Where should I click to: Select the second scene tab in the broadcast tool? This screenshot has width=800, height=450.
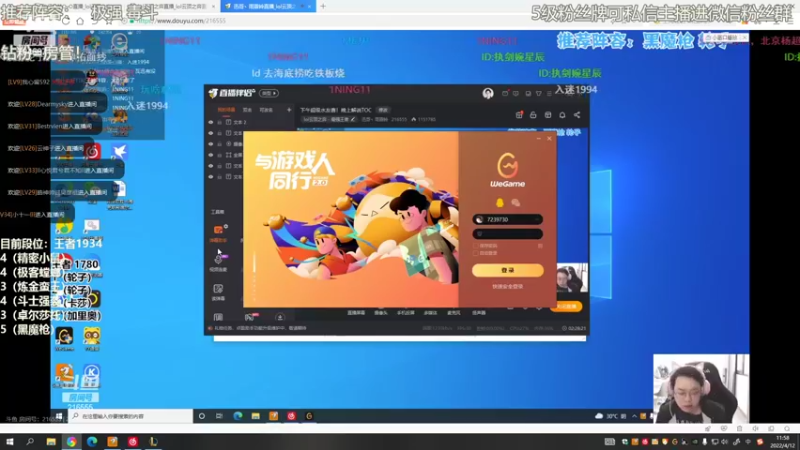pos(247,110)
